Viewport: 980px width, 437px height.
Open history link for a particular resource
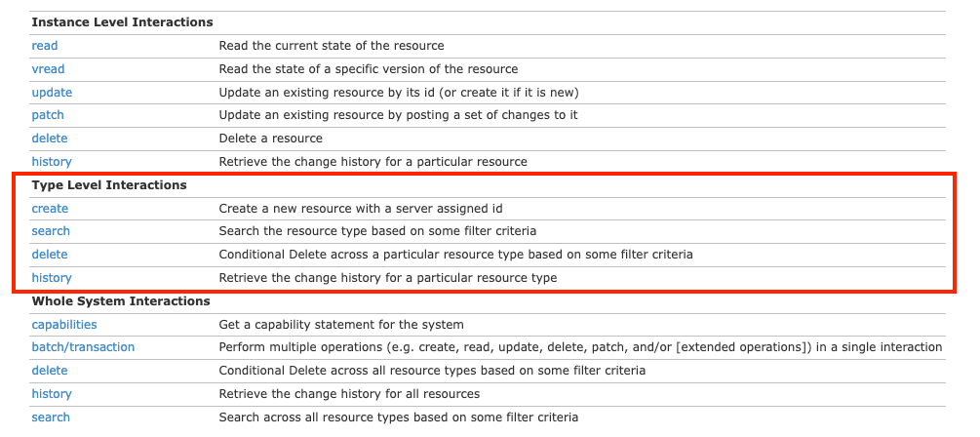pos(52,162)
